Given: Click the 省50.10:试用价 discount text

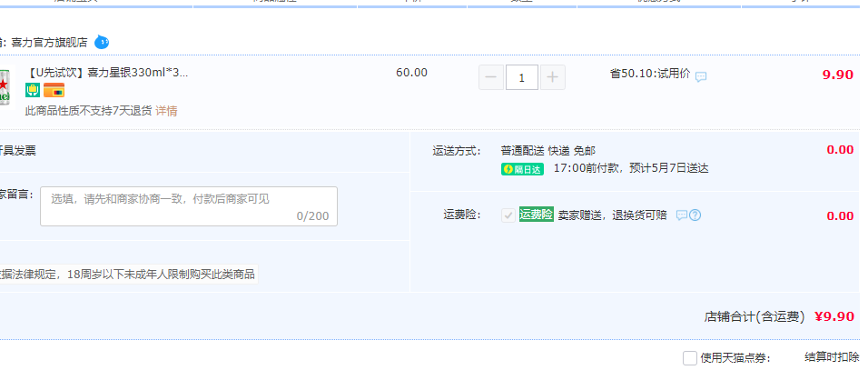Looking at the screenshot, I should 650,73.
